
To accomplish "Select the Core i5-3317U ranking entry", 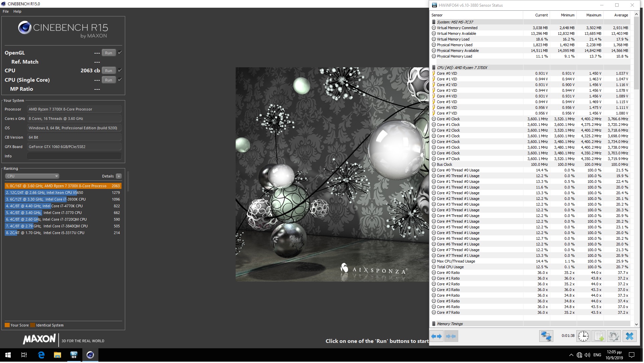I will coord(63,233).
